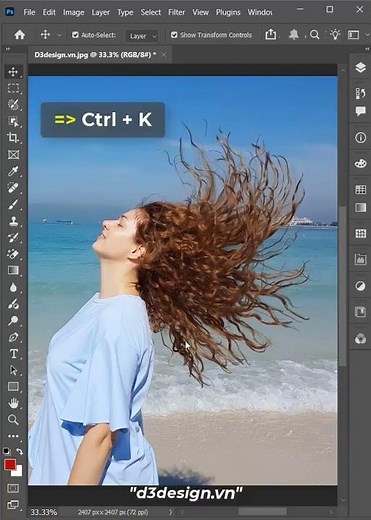Select the D3design.vn.jpg document tab
371x520 pixels.
(95, 55)
